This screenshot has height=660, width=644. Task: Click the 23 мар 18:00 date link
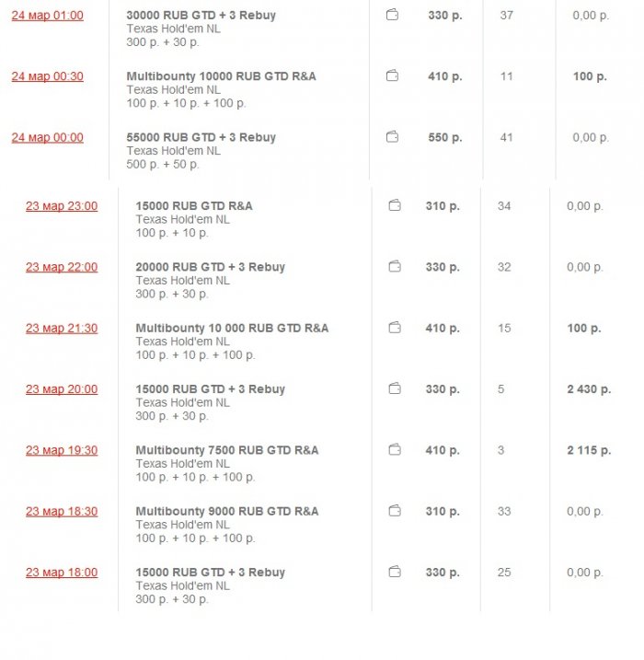click(61, 573)
